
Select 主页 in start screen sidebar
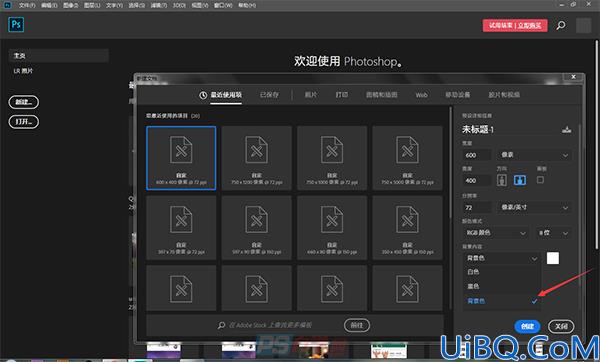tap(59, 56)
